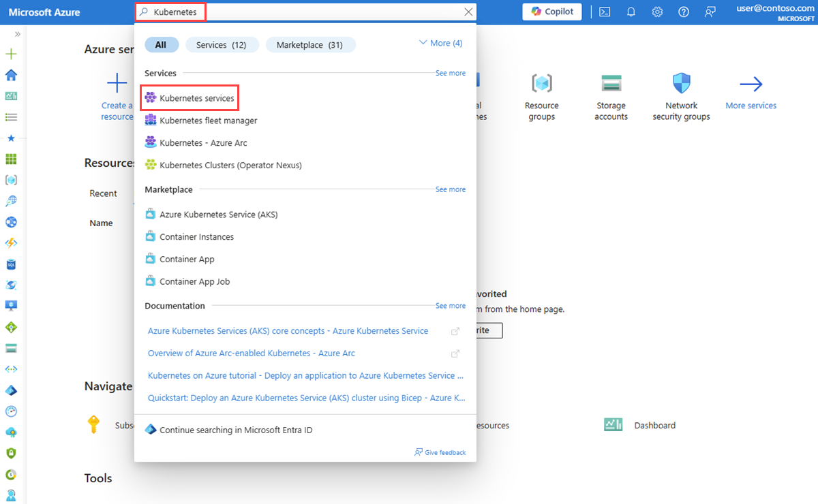Open Resource groups cube icon in sidebar
818x504 pixels.
coord(11,180)
